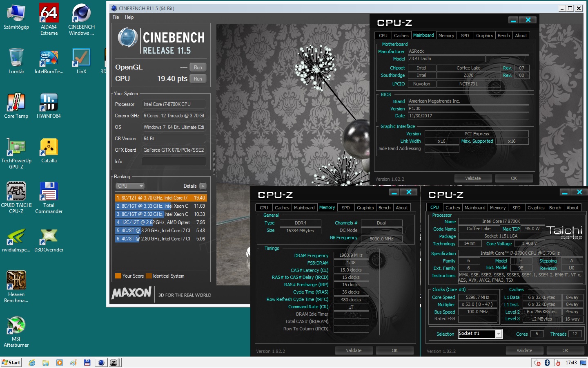Select ranking row 12C/12T AMD Opteron
588x368 pixels.
click(x=161, y=222)
